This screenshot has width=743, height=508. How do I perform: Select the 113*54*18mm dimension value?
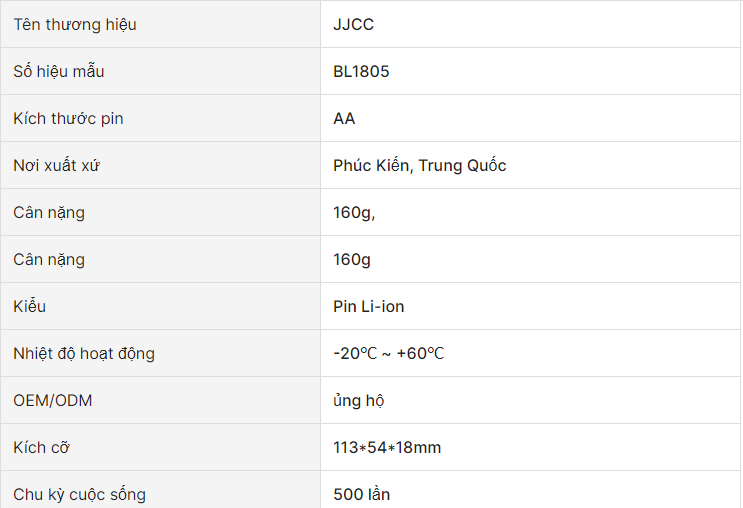(x=387, y=447)
